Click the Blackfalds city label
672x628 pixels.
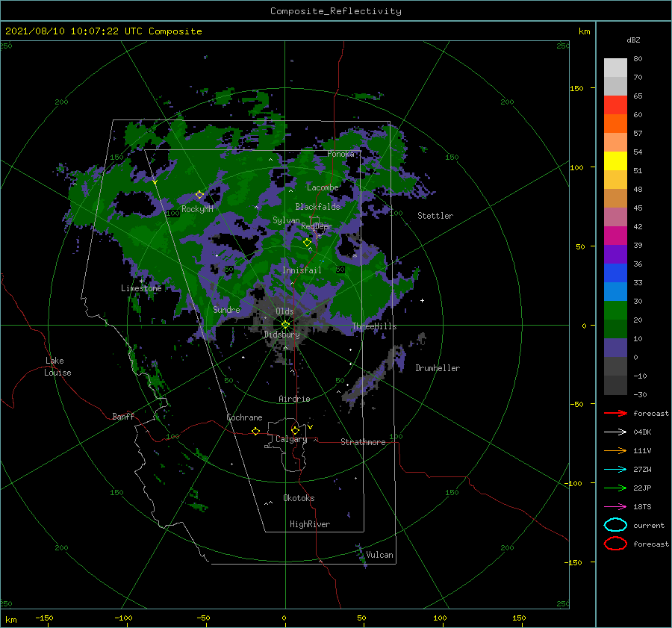click(x=317, y=207)
